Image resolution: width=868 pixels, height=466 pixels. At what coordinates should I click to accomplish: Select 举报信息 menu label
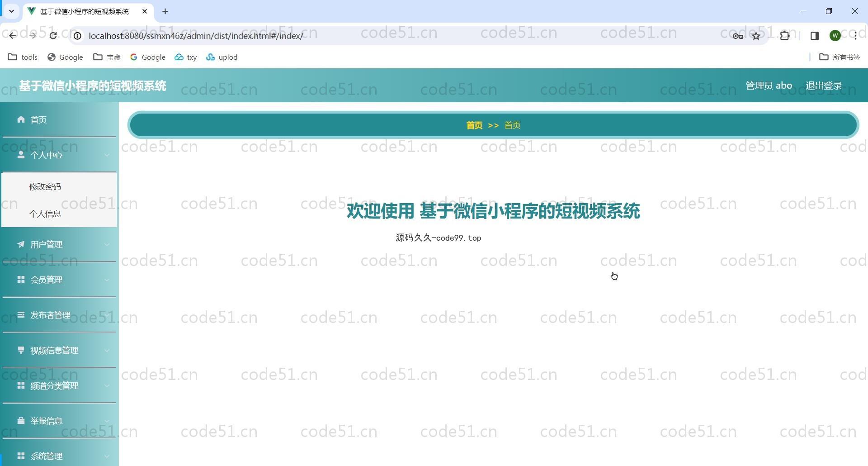point(46,421)
